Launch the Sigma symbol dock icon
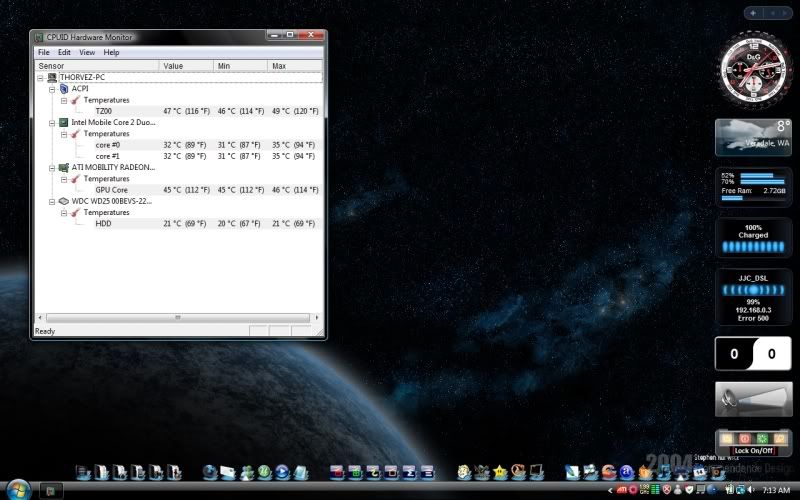 409,472
